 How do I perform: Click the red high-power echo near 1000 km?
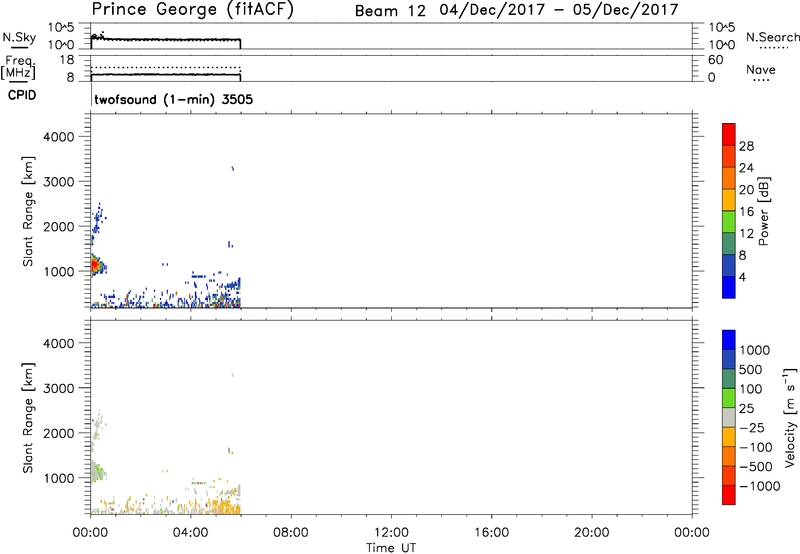point(94,265)
